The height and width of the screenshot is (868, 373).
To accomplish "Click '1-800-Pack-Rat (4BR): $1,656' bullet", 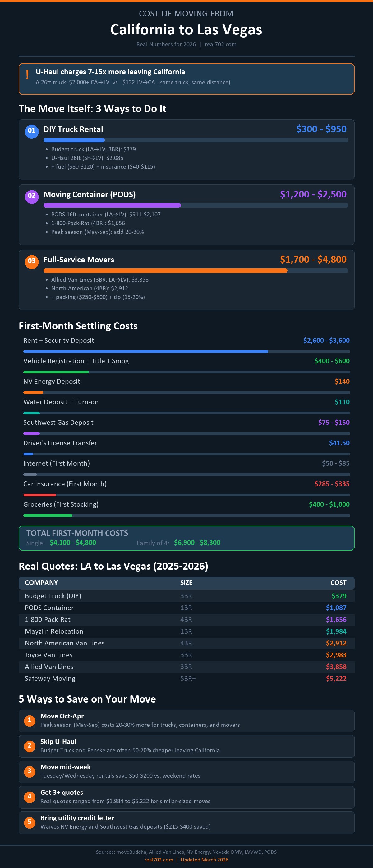I will click(88, 223).
